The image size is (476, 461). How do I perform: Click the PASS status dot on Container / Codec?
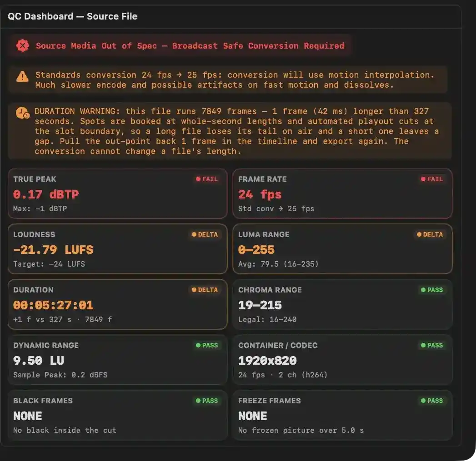[x=423, y=345]
